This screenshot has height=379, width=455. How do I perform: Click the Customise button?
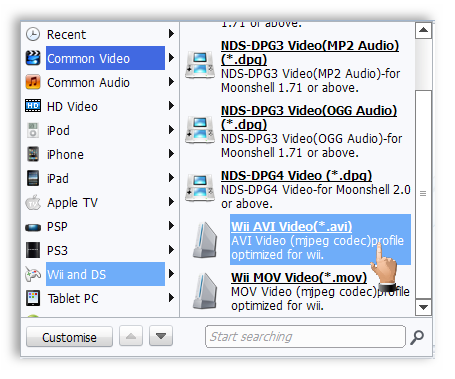point(69,337)
